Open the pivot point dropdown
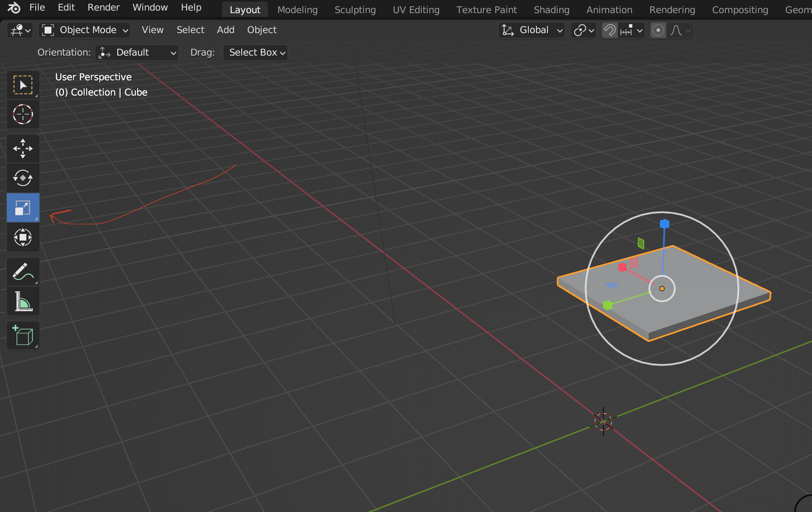This screenshot has height=512, width=812. click(x=584, y=30)
